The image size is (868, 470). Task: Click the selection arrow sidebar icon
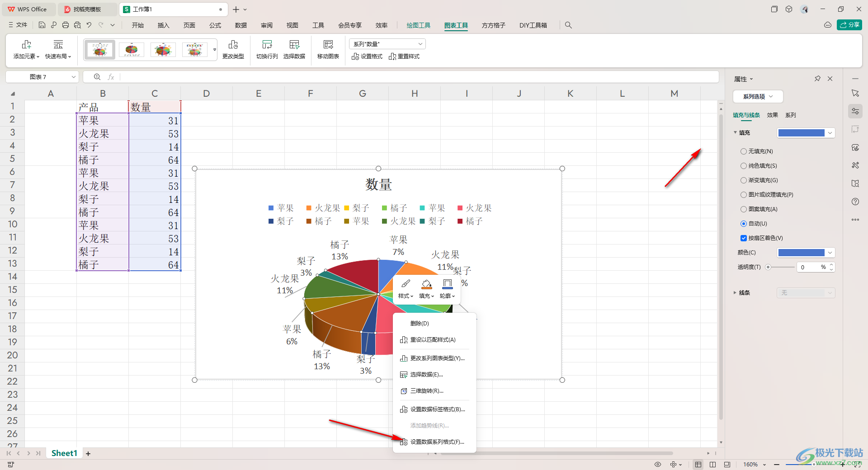coord(855,93)
